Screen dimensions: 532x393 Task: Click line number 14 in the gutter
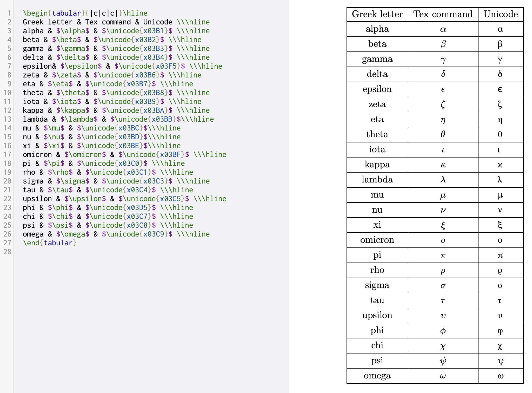pyautogui.click(x=8, y=128)
